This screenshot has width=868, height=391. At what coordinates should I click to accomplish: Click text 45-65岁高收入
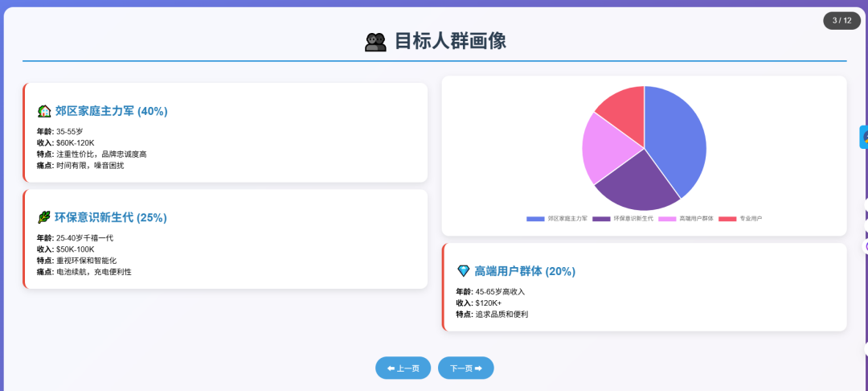500,291
